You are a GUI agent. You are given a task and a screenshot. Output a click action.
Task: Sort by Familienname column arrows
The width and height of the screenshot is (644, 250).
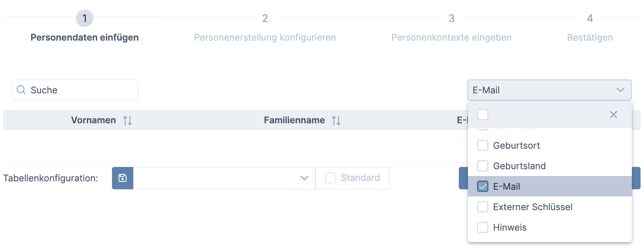[336, 121]
